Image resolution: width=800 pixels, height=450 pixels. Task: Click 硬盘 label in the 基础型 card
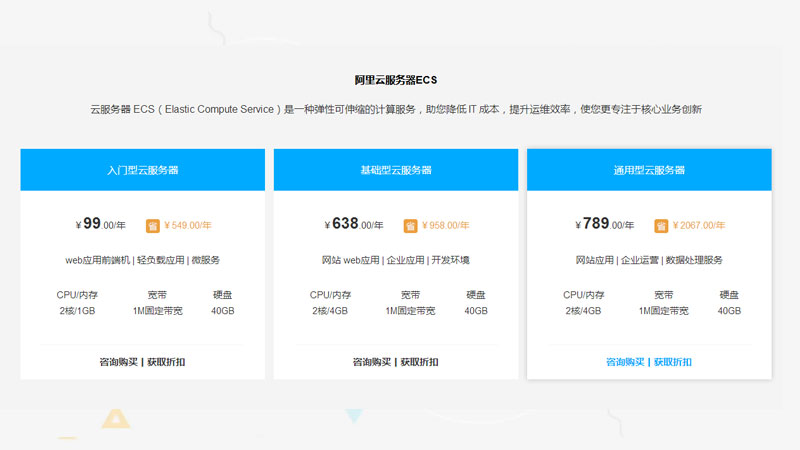point(476,295)
